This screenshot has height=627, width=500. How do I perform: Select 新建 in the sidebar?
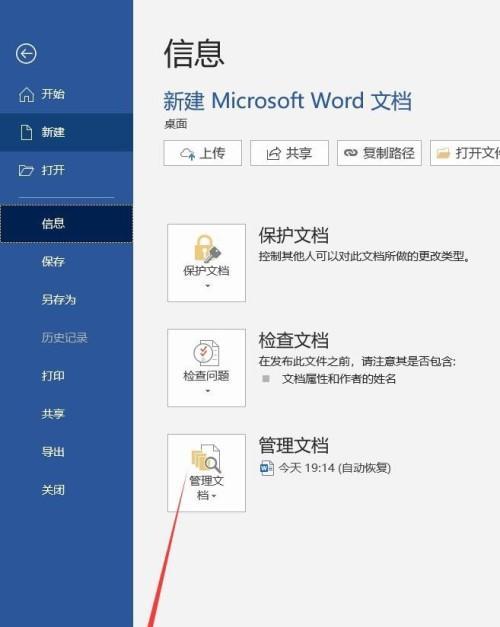coord(66,132)
